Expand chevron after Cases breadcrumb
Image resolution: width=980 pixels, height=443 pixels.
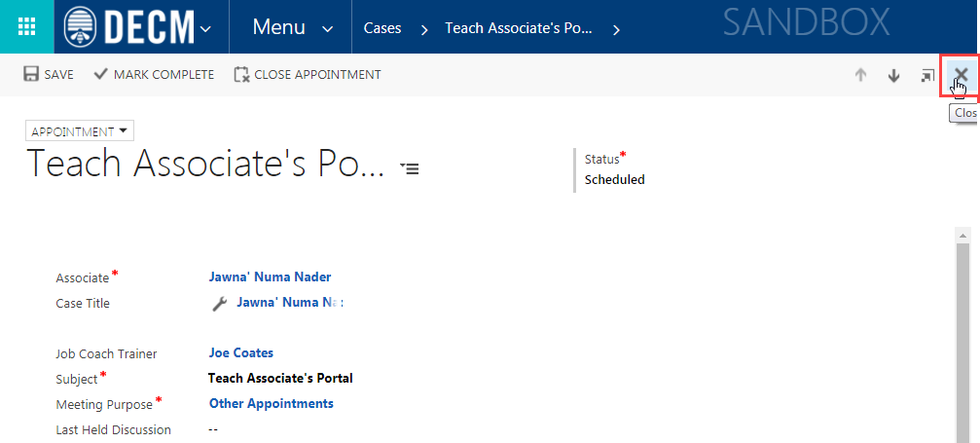tap(424, 29)
